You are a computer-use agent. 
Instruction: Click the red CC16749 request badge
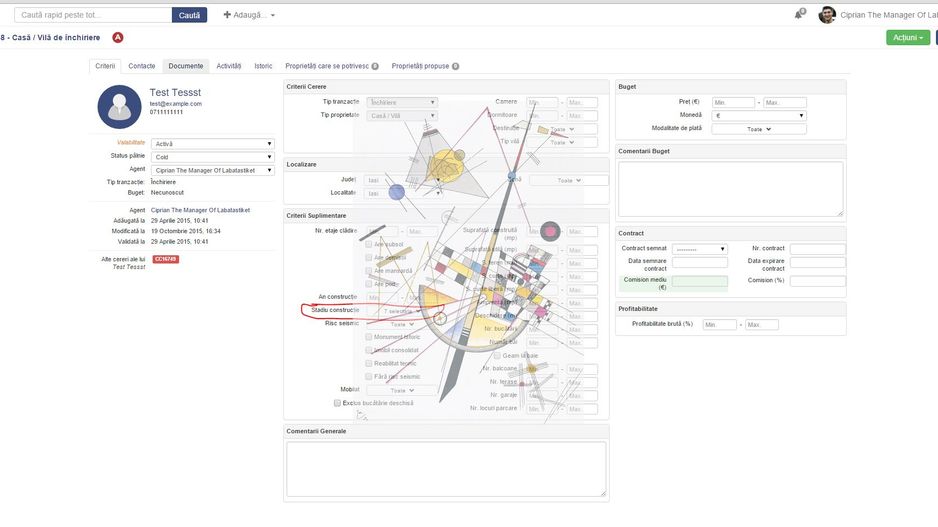point(165,259)
